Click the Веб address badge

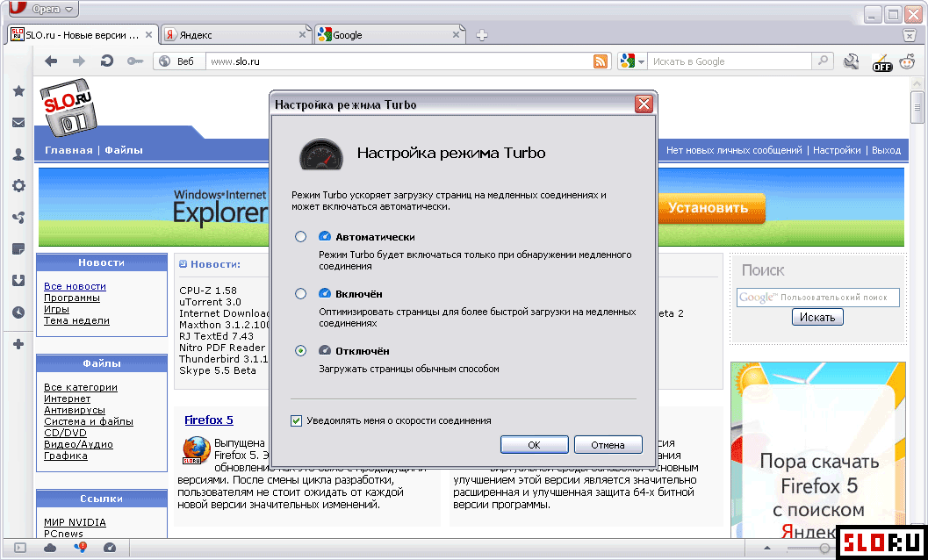177,61
